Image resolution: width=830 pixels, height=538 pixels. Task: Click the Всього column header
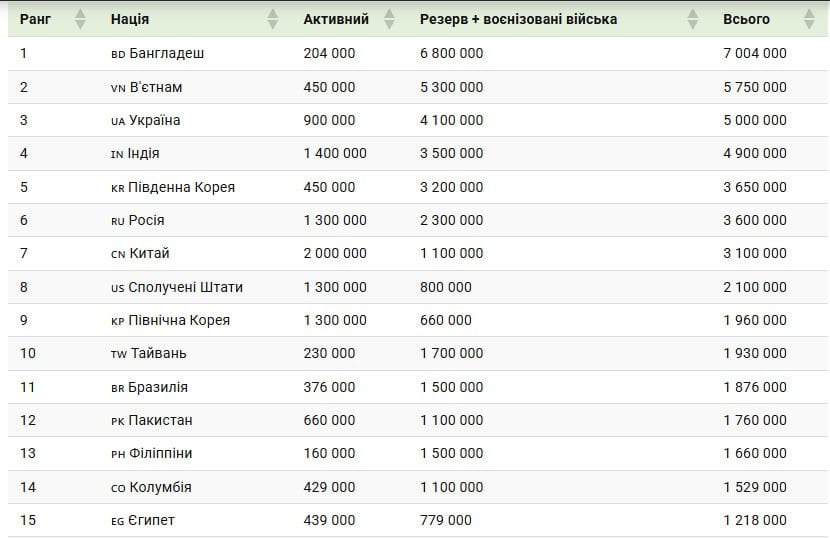(x=746, y=19)
